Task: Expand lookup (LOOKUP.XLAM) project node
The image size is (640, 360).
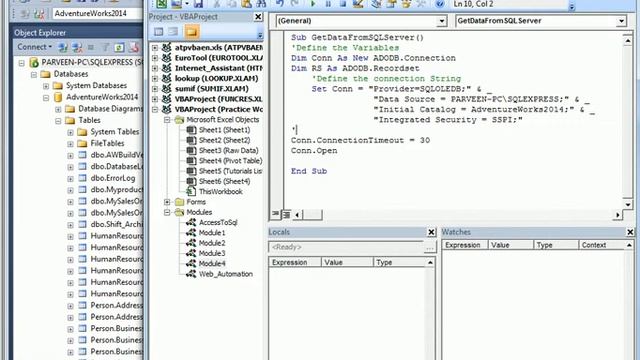Action: point(155,78)
